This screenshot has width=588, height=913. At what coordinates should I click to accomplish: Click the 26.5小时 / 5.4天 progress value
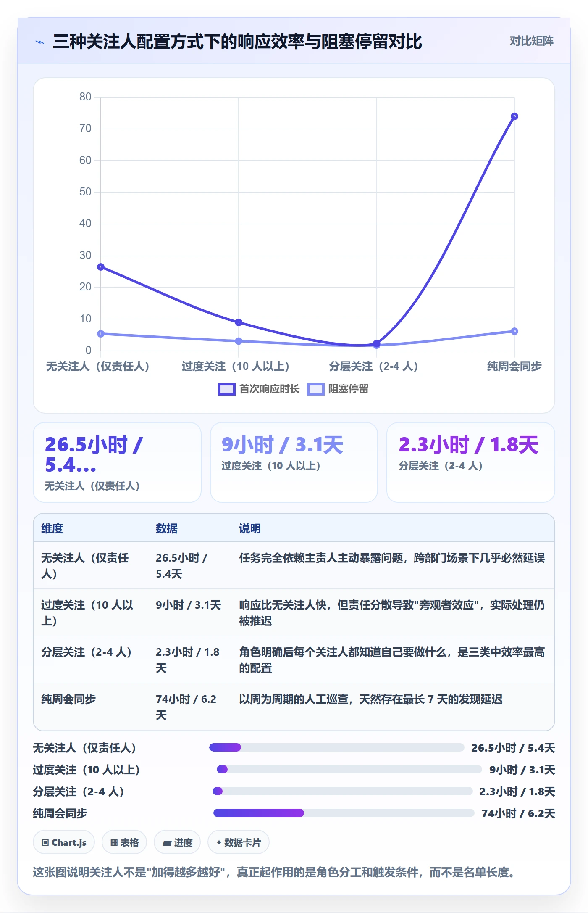513,748
